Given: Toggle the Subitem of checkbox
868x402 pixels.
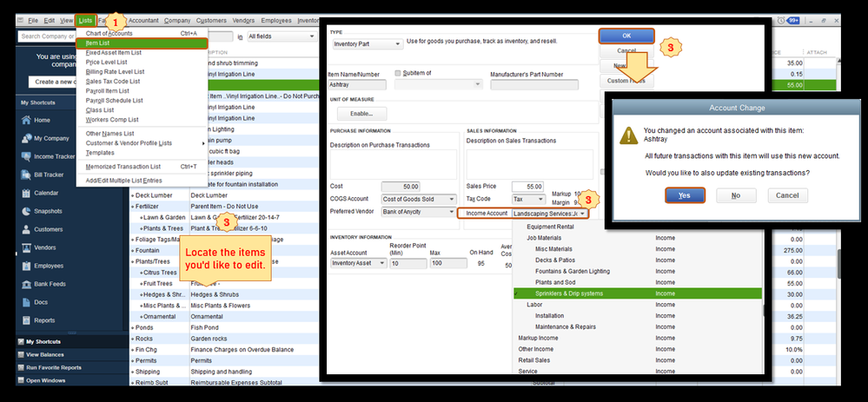Looking at the screenshot, I should click(397, 73).
